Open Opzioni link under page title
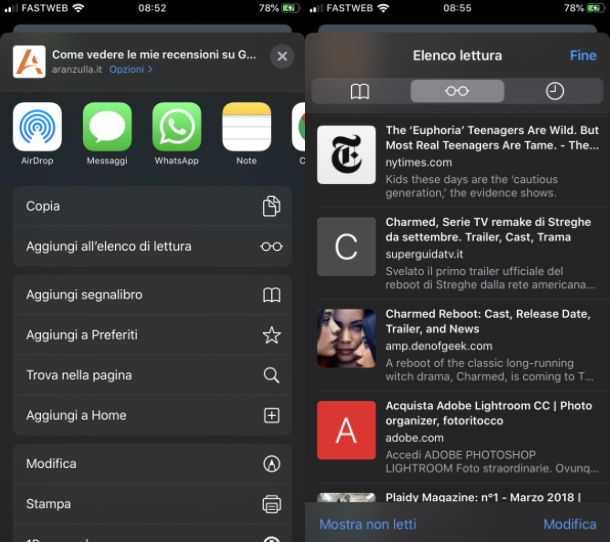Viewport: 610px width, 542px height. (x=126, y=70)
